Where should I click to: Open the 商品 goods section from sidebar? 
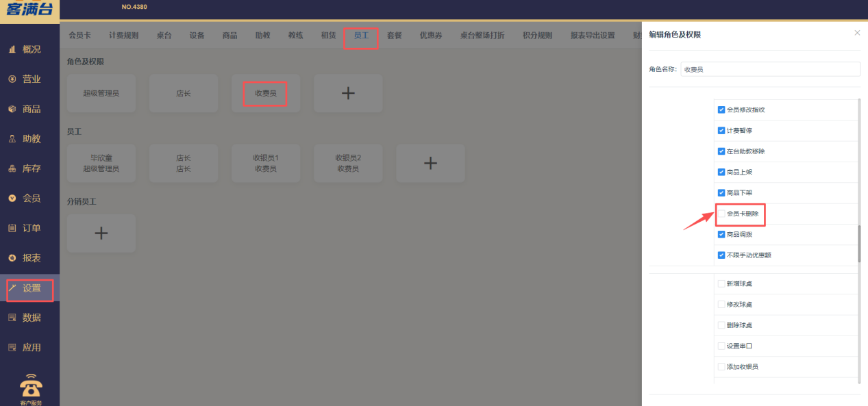pos(29,108)
